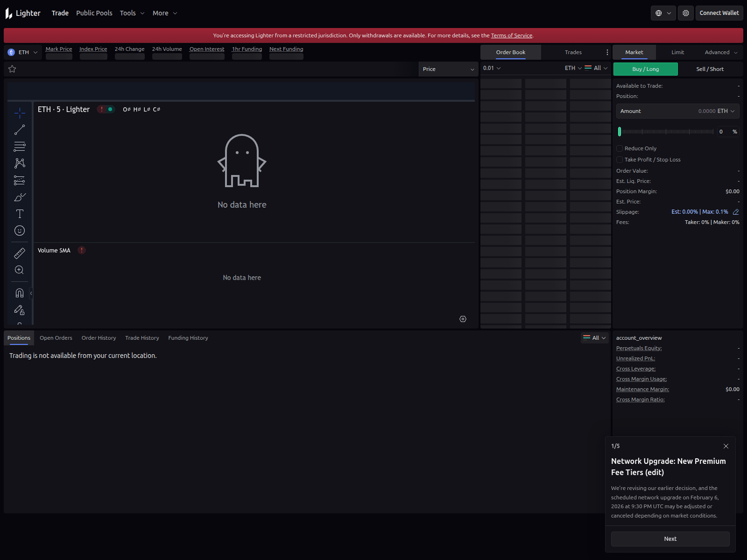Viewport: 747px width, 560px height.
Task: Open the site settings gear
Action: [686, 13]
